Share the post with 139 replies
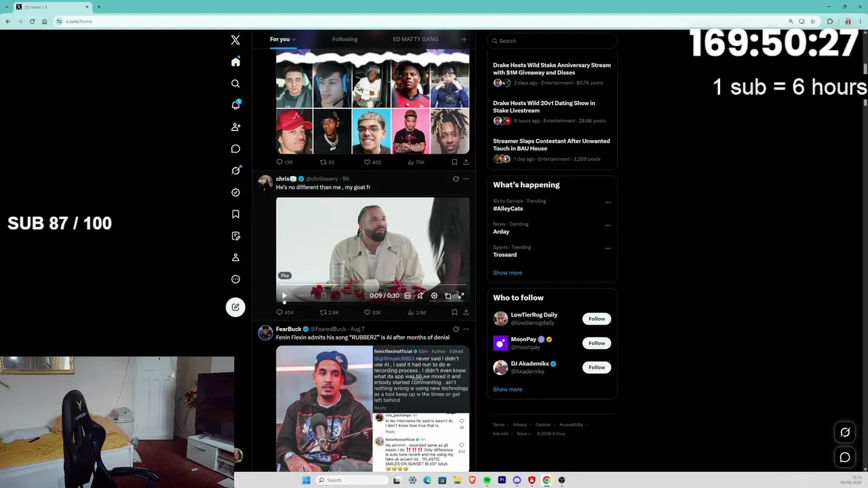Image resolution: width=868 pixels, height=488 pixels. 466,162
